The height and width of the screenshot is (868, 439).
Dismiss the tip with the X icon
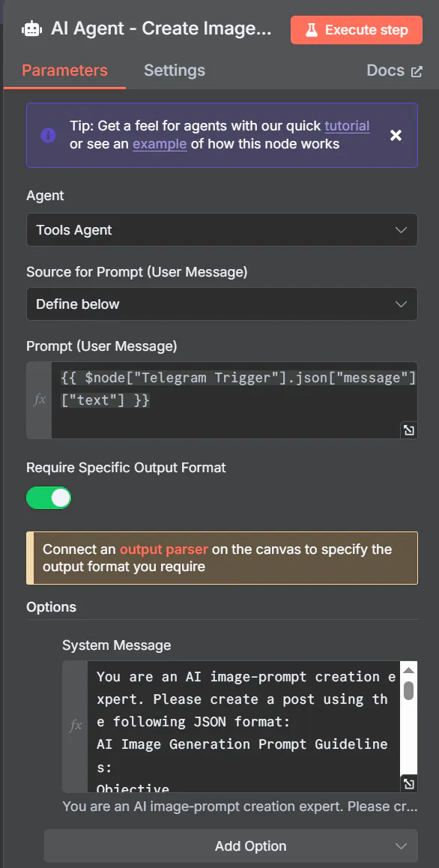396,135
